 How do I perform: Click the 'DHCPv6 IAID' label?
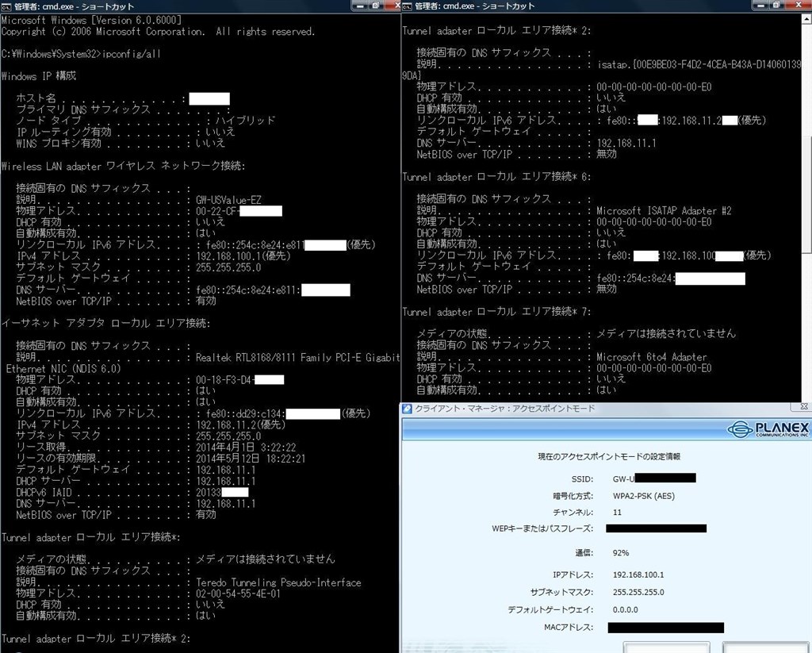pos(44,493)
